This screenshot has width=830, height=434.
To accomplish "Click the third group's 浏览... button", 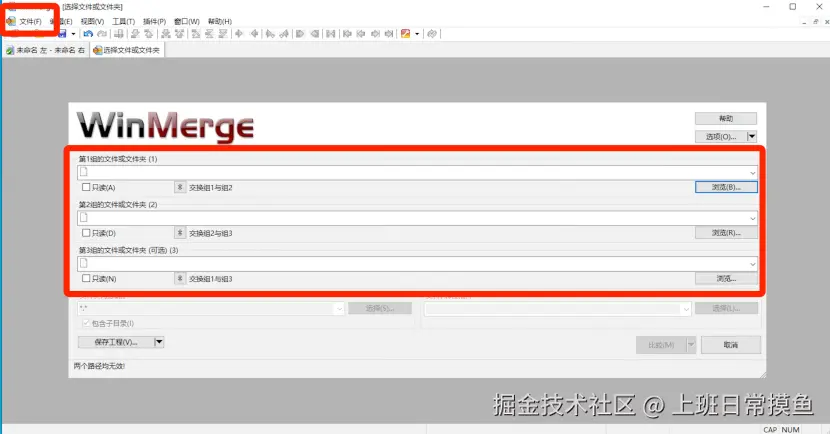I will click(726, 278).
